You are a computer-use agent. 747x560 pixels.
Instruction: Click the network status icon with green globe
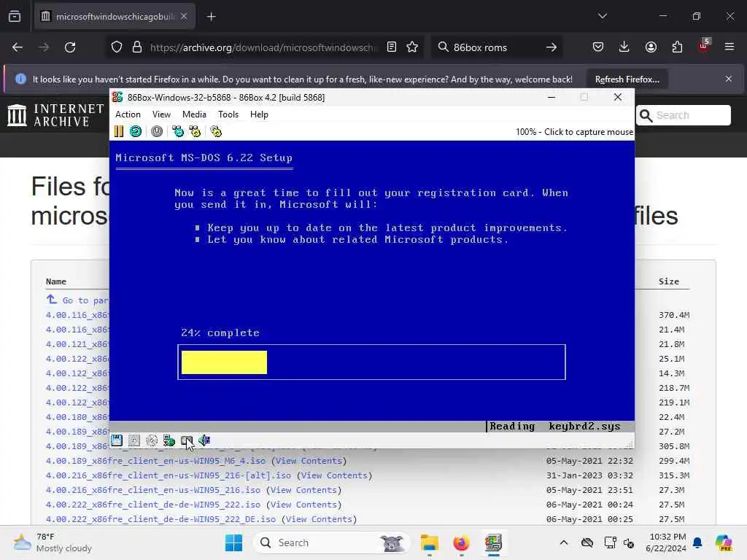[169, 440]
